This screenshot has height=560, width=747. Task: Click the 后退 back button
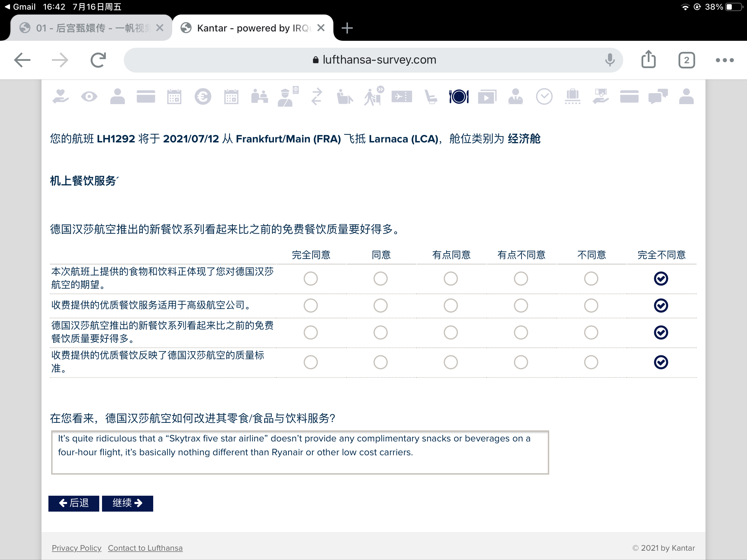coord(74,503)
